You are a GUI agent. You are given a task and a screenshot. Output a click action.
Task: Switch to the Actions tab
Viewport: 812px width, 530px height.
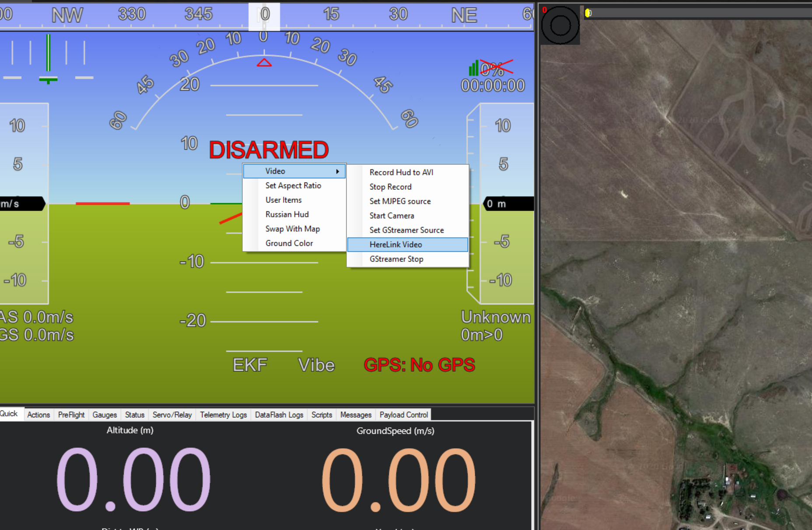coord(38,415)
